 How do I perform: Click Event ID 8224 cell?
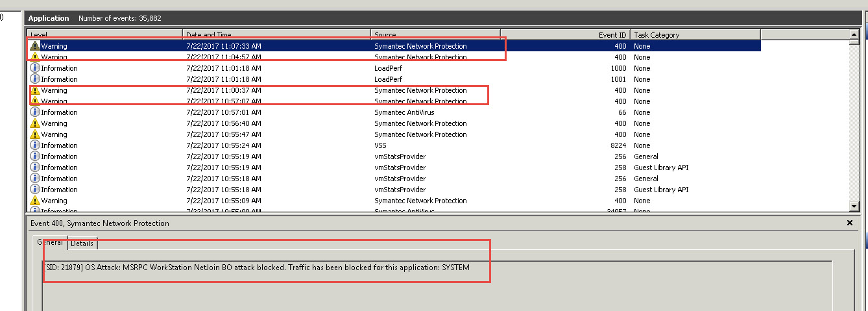tap(618, 145)
